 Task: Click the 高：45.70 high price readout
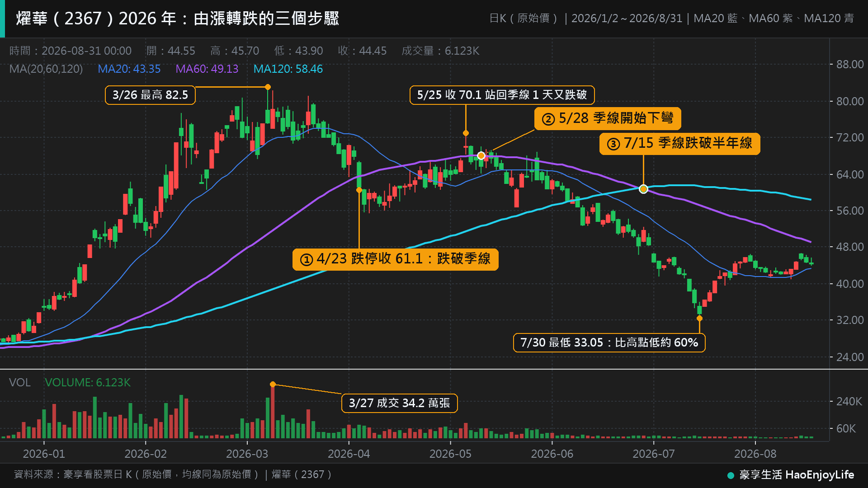click(x=235, y=51)
